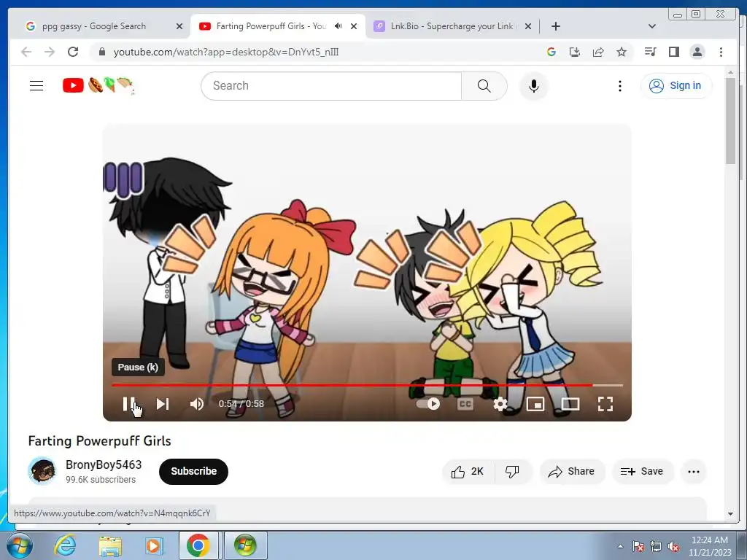Go back to the previous page

26,52
